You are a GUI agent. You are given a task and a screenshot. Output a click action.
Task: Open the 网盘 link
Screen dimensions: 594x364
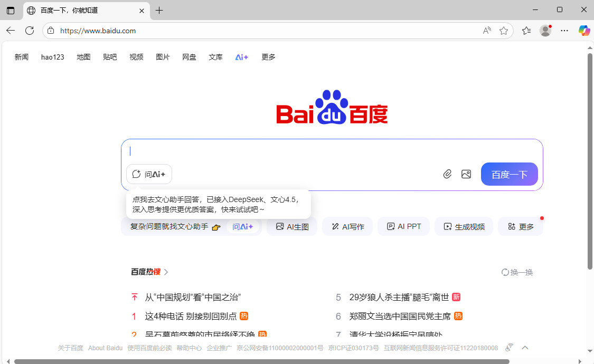[189, 57]
